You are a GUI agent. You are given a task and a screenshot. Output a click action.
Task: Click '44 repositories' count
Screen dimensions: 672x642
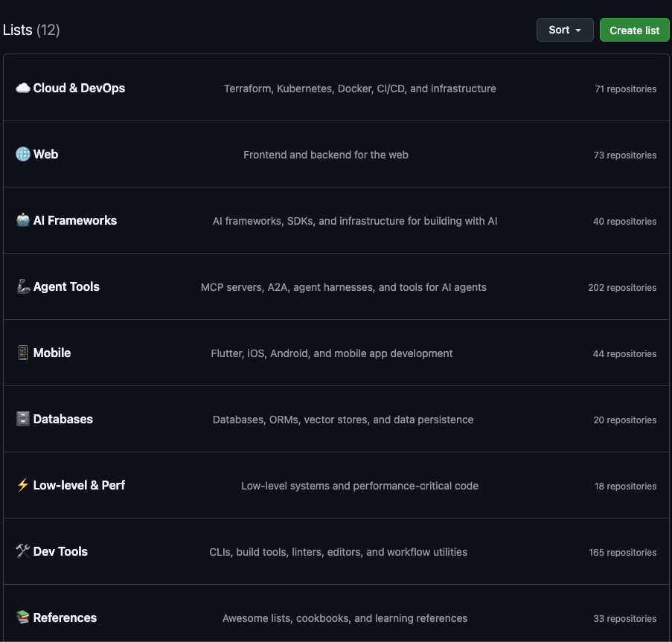tap(624, 354)
